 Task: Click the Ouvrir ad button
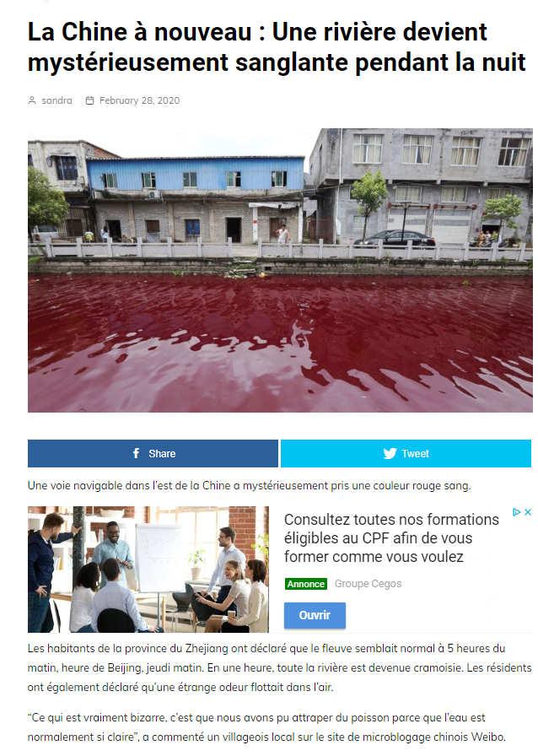315,615
